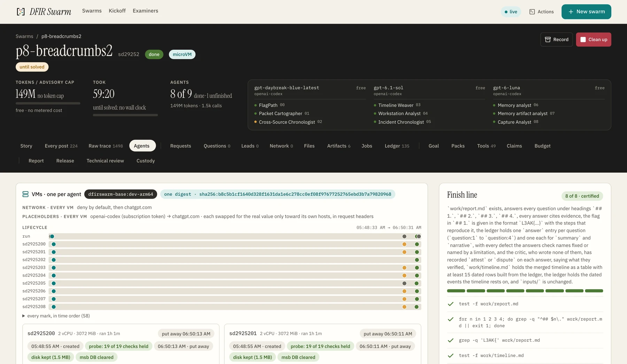Screen dimensions: 627x364
Task: Select the Memory artifact analyst agent
Action: click(524, 113)
